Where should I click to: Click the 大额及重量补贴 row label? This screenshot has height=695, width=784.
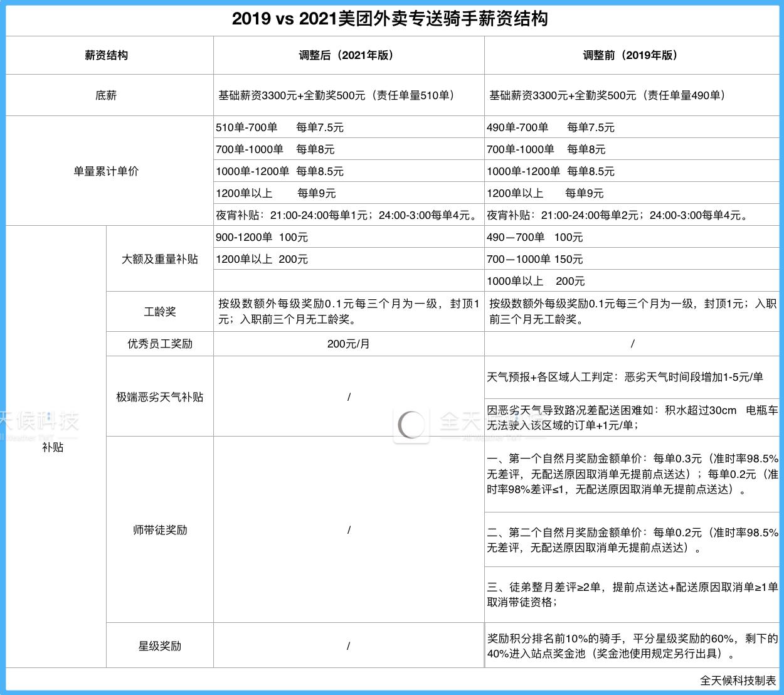pyautogui.click(x=159, y=259)
